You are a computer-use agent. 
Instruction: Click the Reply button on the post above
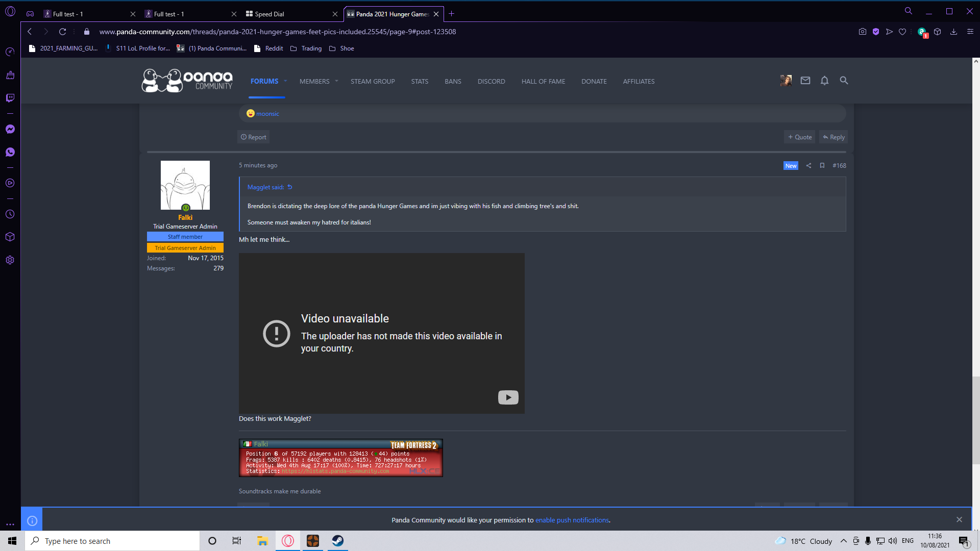coord(834,137)
